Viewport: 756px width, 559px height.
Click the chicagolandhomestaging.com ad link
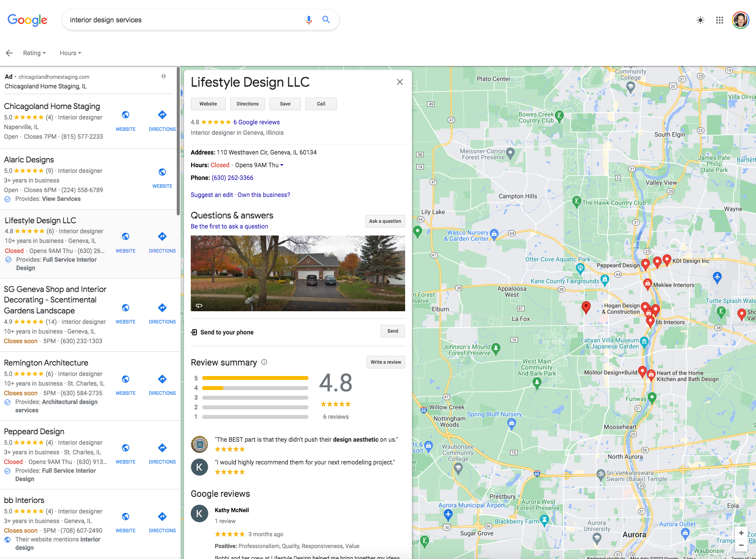click(x=54, y=77)
